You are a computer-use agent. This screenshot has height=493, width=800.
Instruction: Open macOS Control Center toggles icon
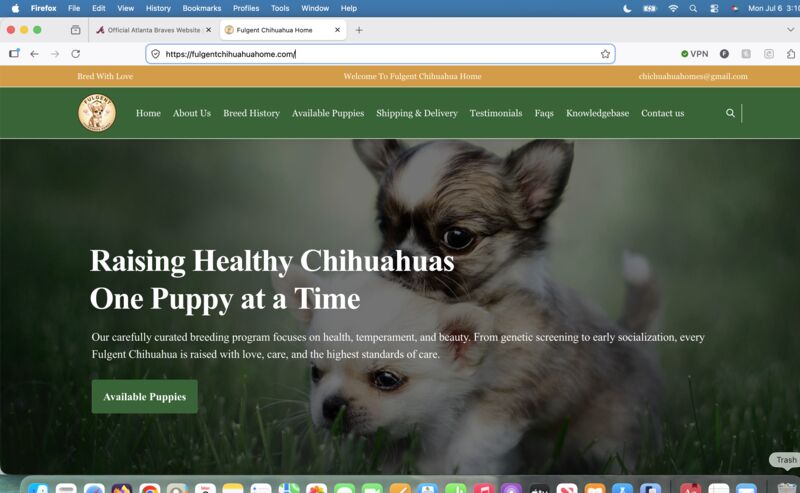point(714,8)
